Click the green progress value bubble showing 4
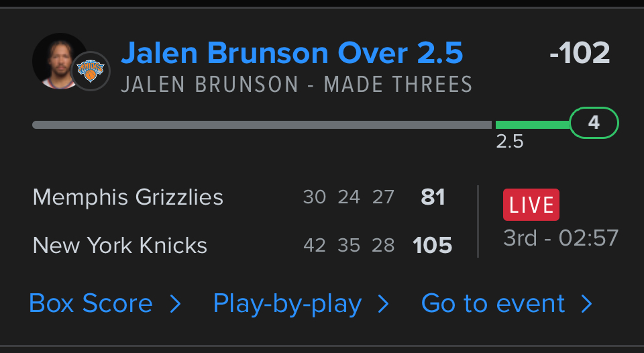644x353 pixels. (594, 123)
